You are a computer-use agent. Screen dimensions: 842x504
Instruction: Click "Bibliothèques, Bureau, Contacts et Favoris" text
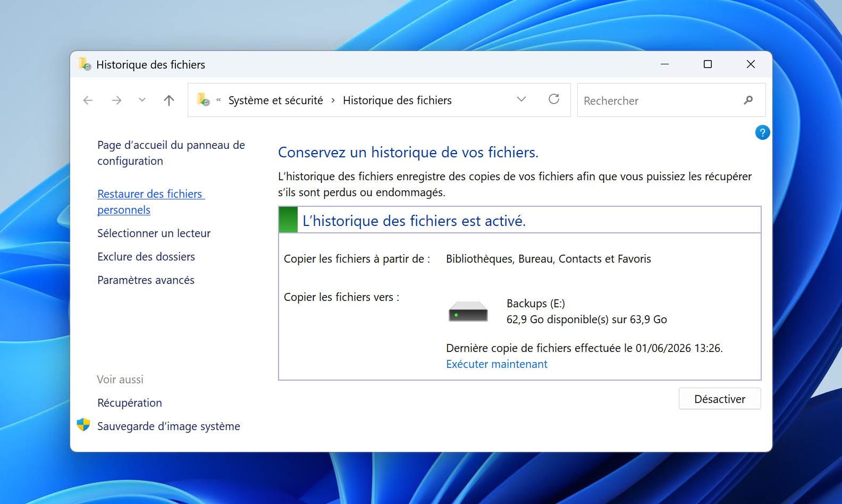(548, 259)
